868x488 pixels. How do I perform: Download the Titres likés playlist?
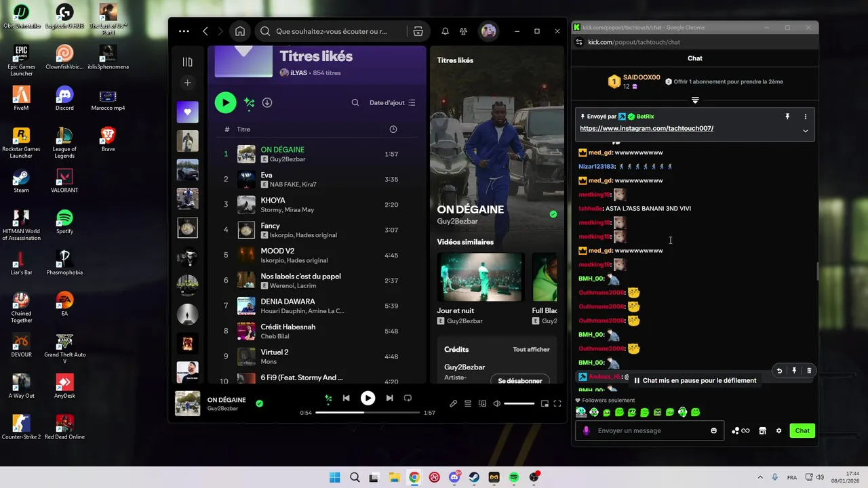tap(267, 102)
